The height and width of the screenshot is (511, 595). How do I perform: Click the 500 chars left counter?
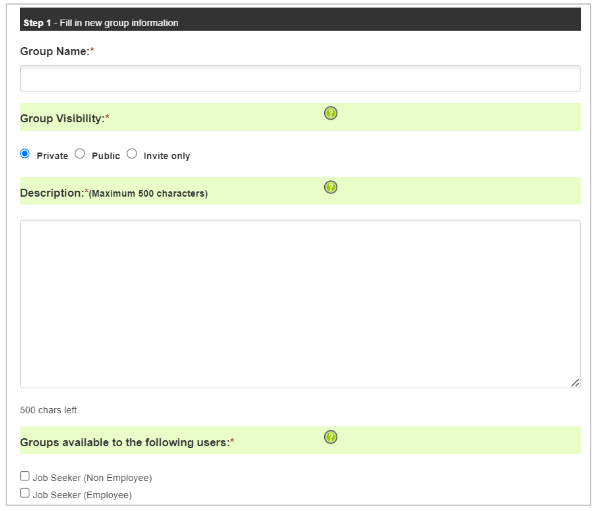click(x=49, y=410)
